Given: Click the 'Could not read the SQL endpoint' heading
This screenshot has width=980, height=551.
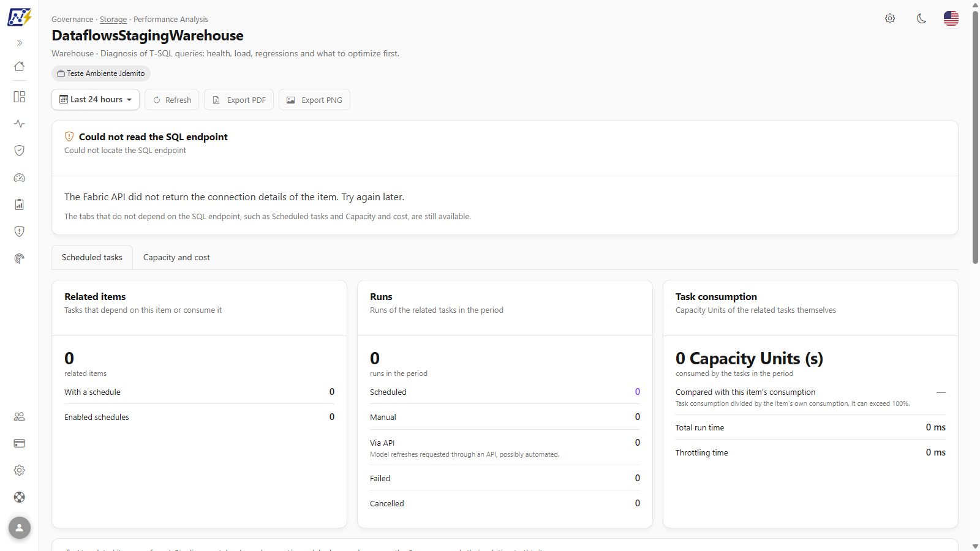Looking at the screenshot, I should [x=153, y=137].
